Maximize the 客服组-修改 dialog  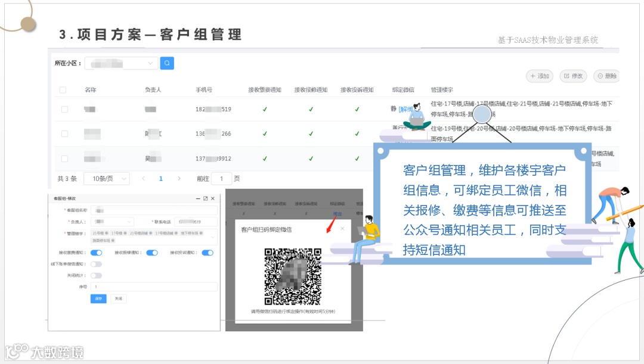point(205,198)
